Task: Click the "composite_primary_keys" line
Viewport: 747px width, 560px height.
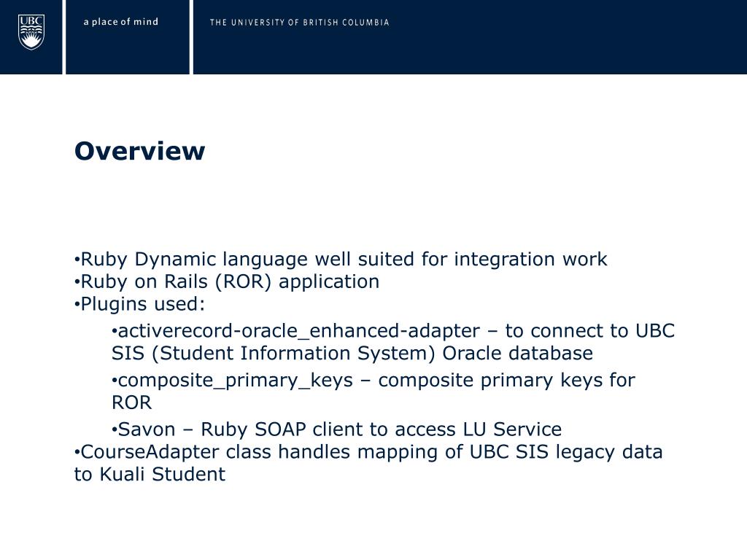Action: [373, 381]
